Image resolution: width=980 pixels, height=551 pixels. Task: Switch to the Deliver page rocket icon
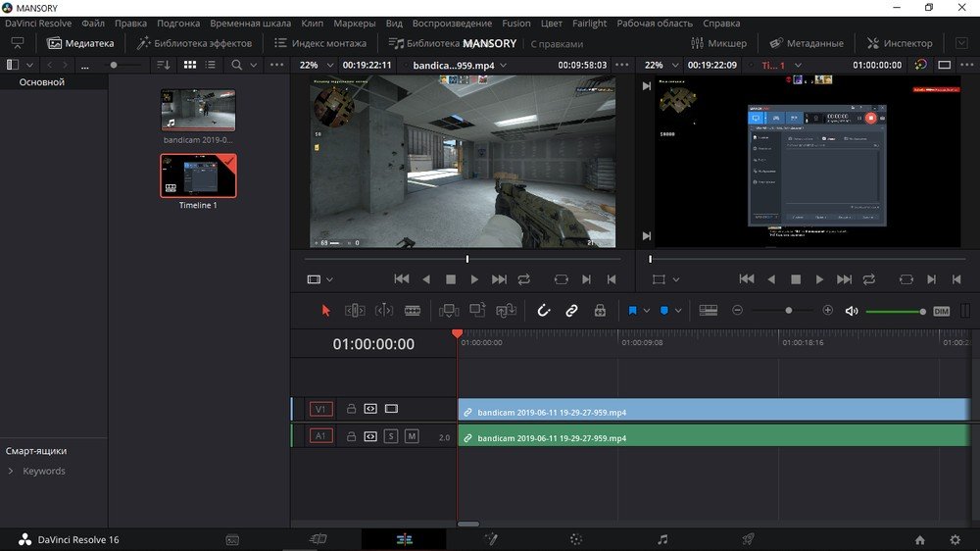click(x=748, y=539)
